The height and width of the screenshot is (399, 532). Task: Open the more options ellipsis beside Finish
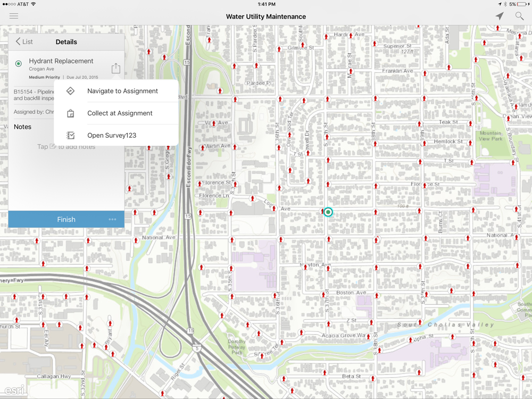tap(112, 219)
